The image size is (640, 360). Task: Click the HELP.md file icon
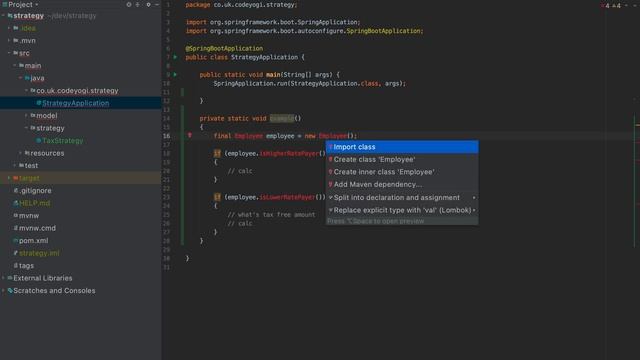click(x=16, y=203)
